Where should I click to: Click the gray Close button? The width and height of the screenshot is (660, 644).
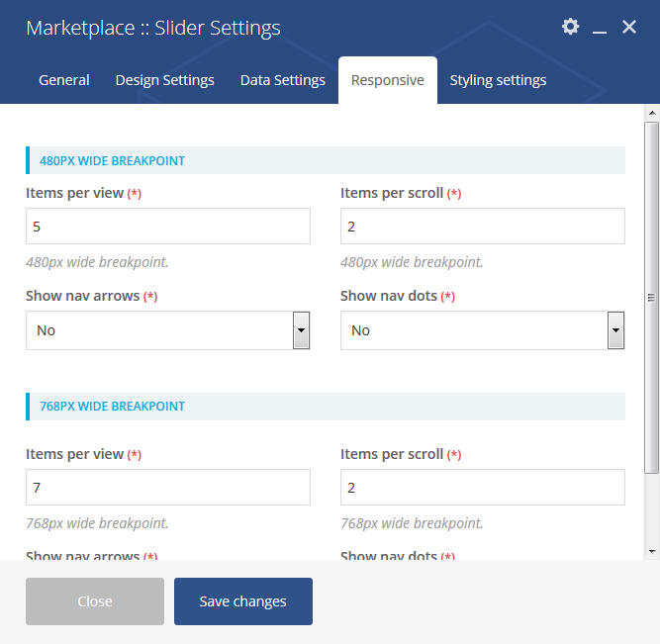click(x=95, y=601)
